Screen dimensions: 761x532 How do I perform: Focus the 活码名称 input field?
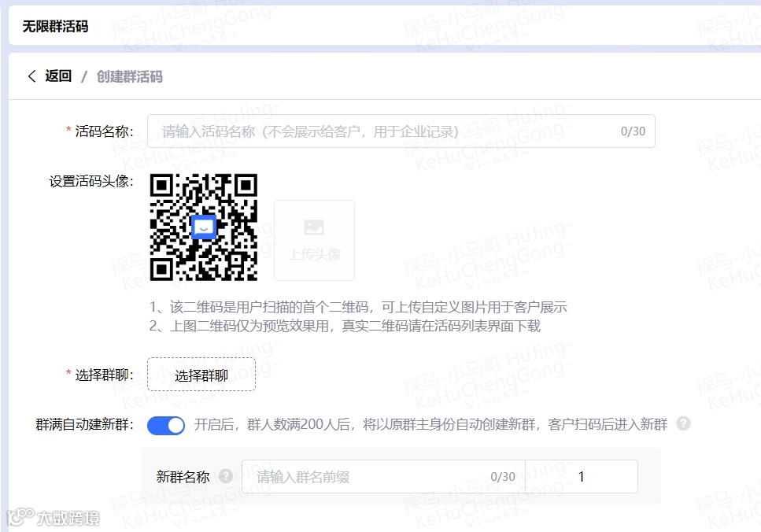point(401,131)
